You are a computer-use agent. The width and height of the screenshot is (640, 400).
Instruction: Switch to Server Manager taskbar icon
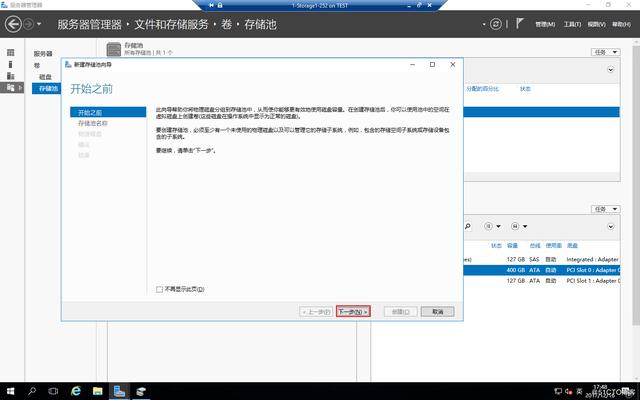[119, 391]
